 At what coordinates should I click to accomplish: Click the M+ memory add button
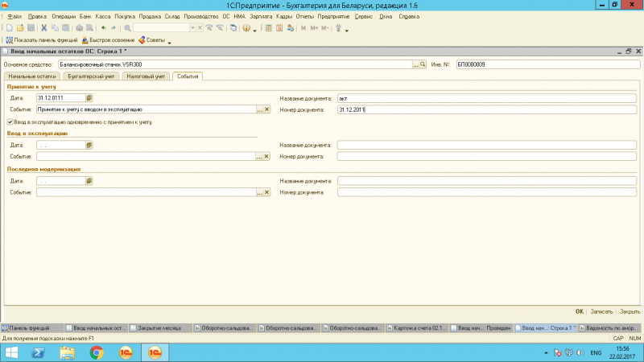314,28
